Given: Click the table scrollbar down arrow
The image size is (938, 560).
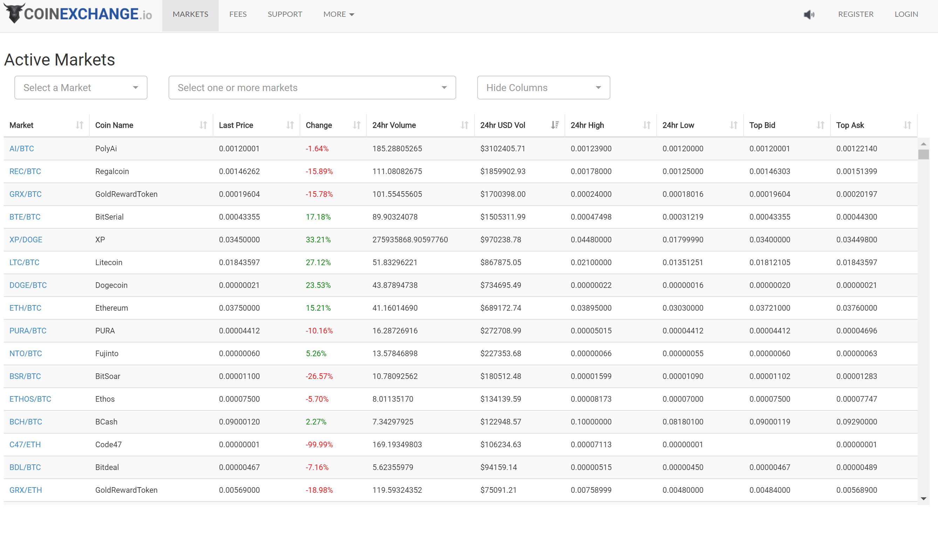Looking at the screenshot, I should tap(923, 498).
